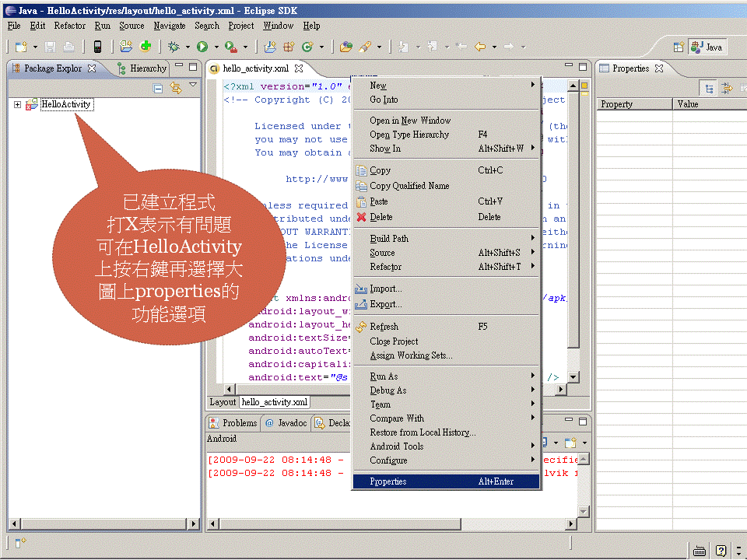Select the HelloActivity project in the tree

click(x=65, y=104)
